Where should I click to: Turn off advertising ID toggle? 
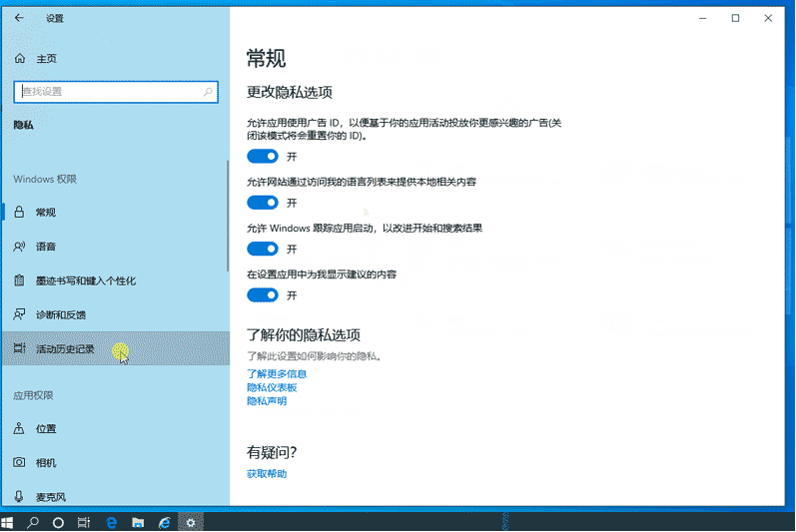point(263,156)
